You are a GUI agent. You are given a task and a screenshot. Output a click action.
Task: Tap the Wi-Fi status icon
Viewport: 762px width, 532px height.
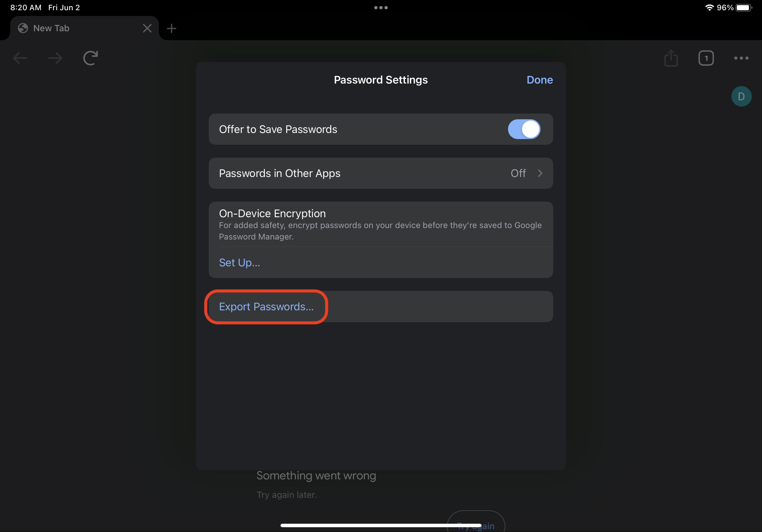pos(709,8)
